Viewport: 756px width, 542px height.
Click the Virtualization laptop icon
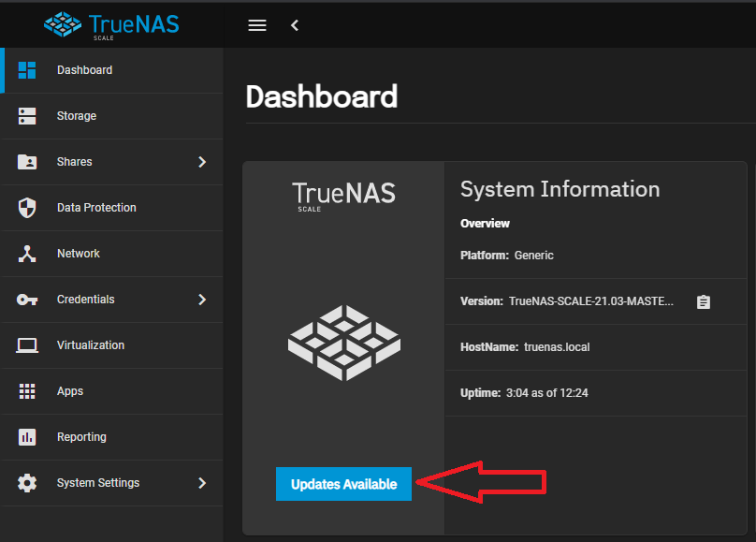tap(27, 345)
